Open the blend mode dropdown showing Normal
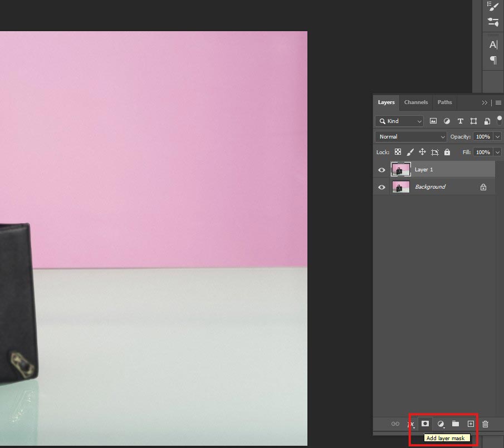 (x=410, y=136)
